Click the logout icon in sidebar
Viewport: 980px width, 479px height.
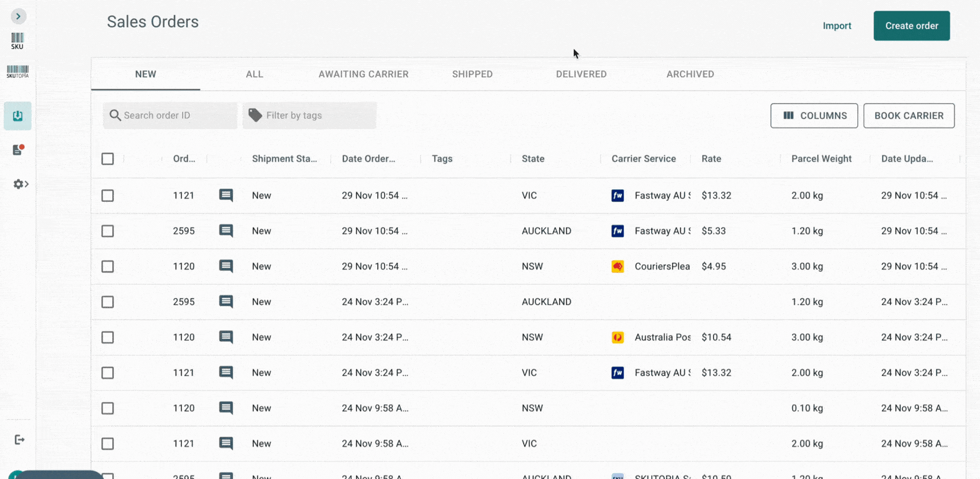pos(19,439)
